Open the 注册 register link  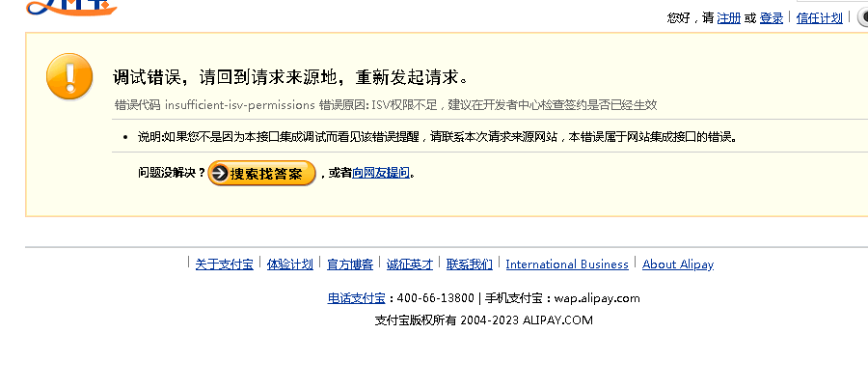click(728, 18)
